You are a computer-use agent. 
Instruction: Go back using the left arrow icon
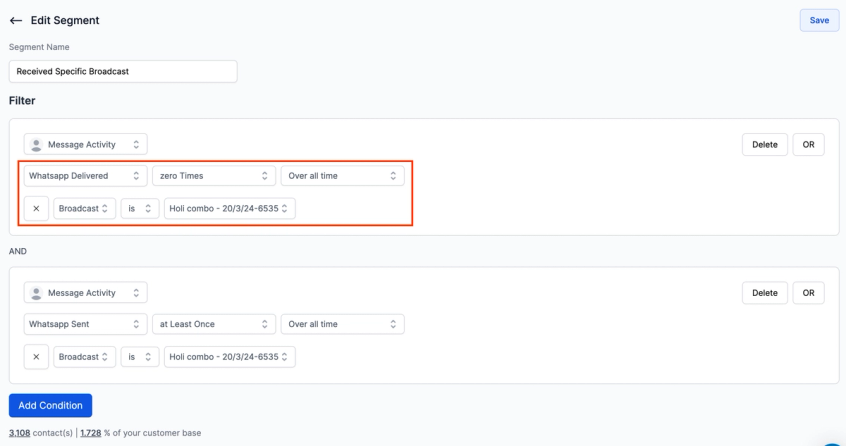pyautogui.click(x=16, y=20)
